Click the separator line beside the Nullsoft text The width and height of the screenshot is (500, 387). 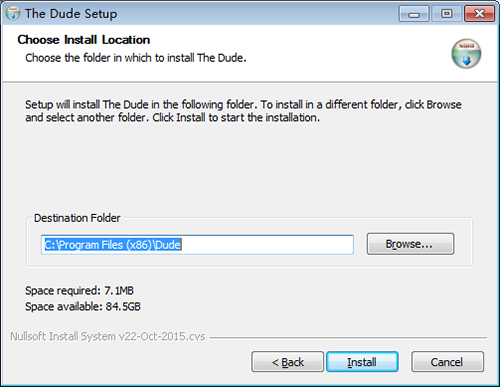click(348, 337)
